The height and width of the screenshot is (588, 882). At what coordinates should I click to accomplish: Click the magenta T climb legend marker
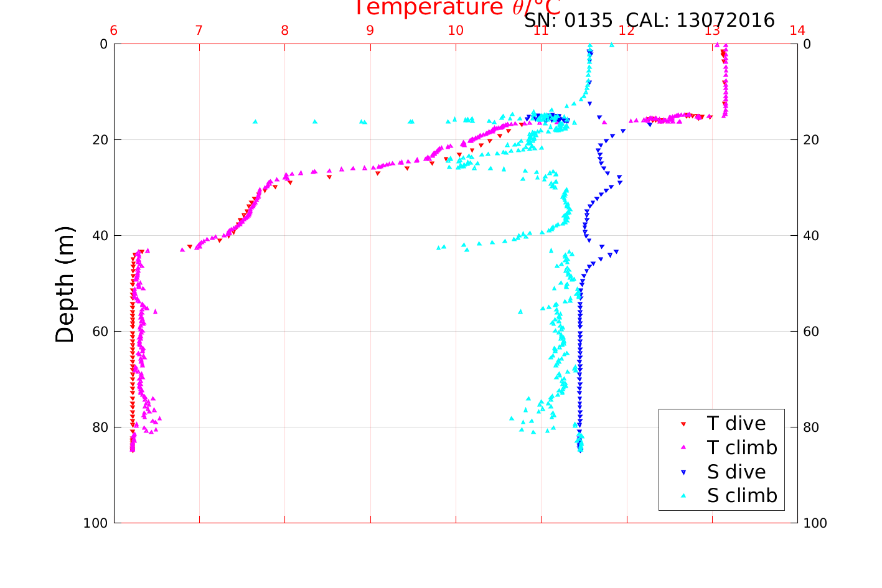pos(683,447)
